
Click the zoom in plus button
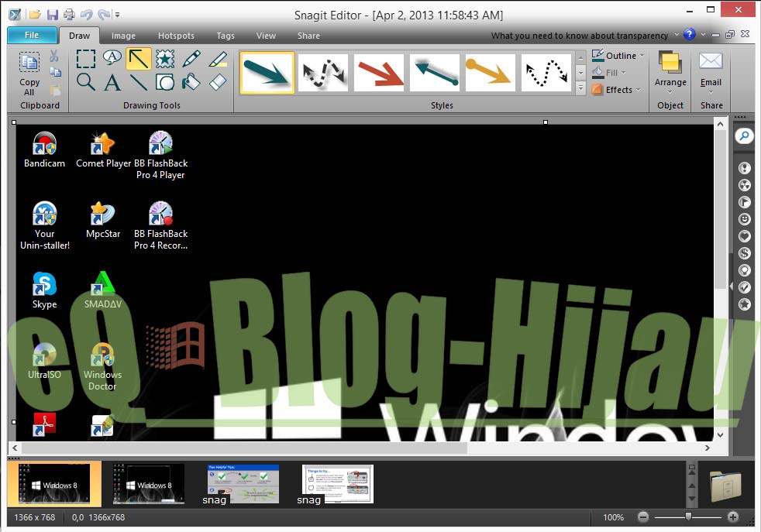(733, 517)
